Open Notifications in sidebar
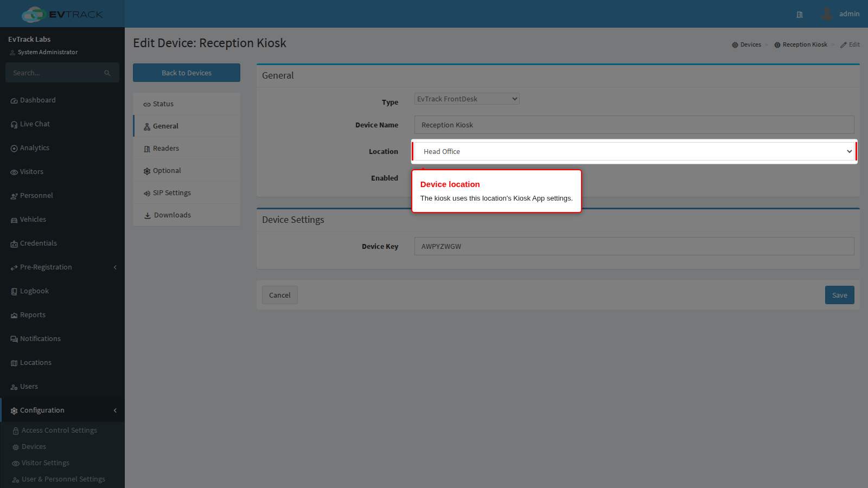868x488 pixels. pyautogui.click(x=62, y=339)
